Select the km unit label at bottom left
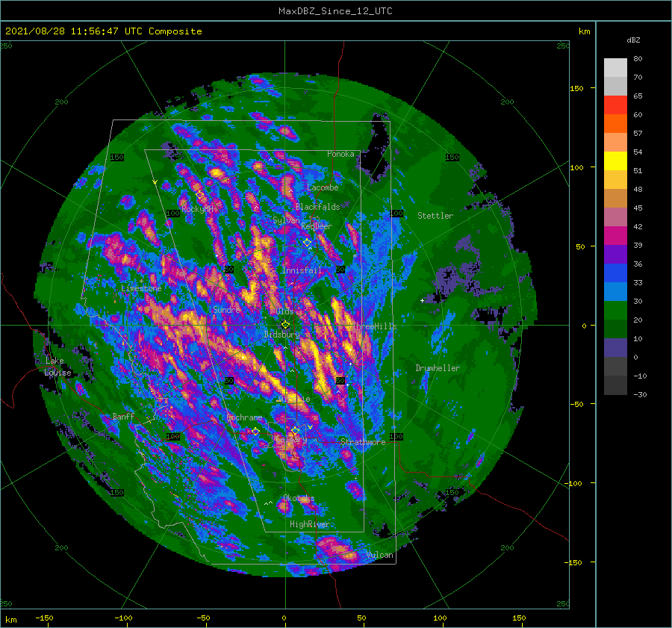Image resolution: width=672 pixels, height=628 pixels. 10,620
